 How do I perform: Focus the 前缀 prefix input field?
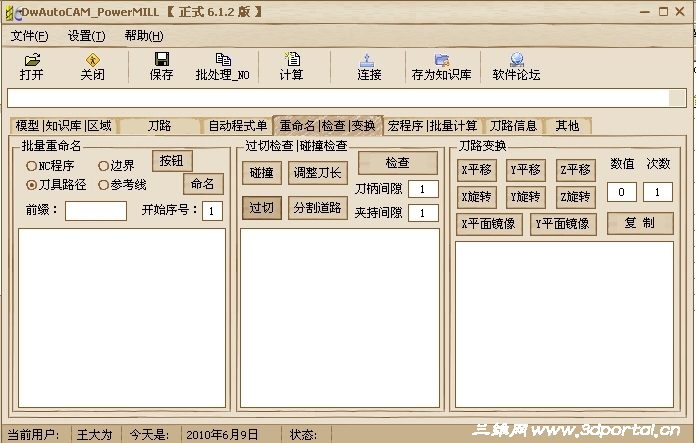96,211
